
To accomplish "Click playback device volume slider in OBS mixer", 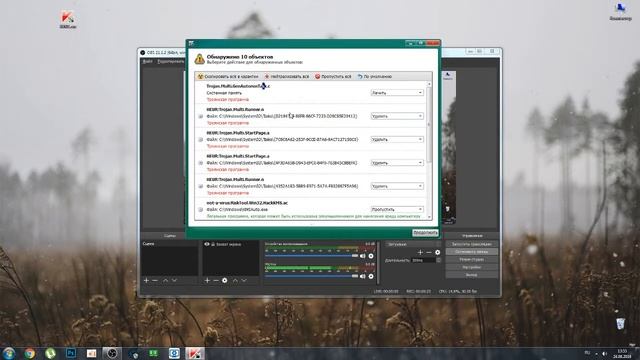I will [x=311, y=256].
